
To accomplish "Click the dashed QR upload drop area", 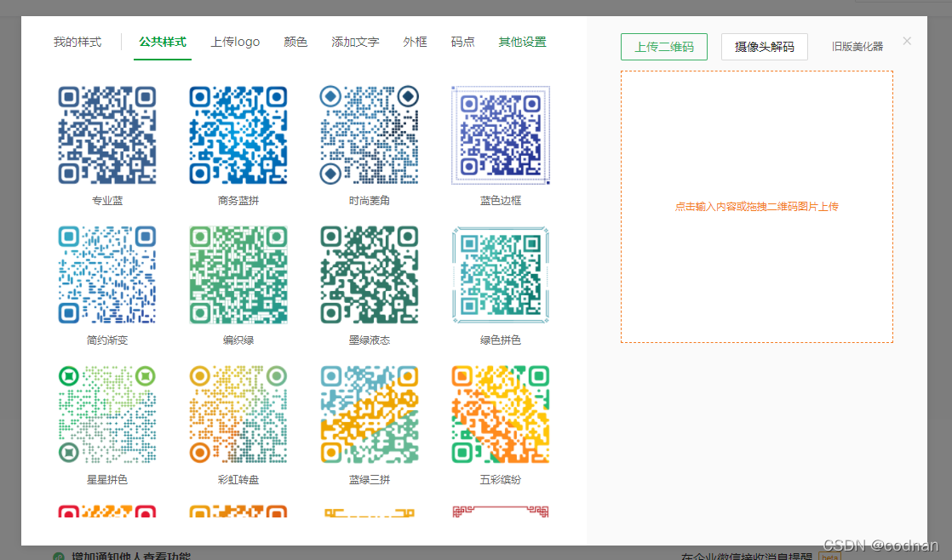I will click(x=756, y=207).
